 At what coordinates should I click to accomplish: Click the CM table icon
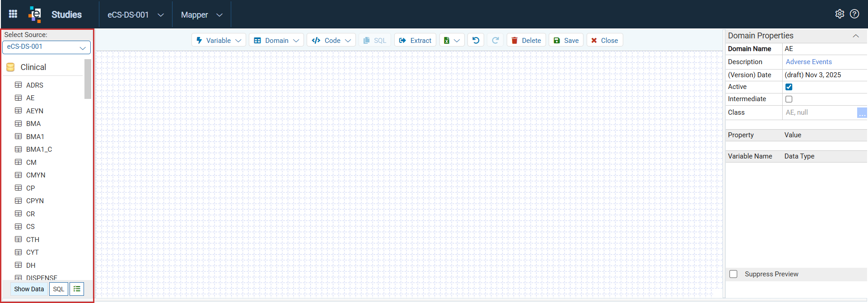19,162
